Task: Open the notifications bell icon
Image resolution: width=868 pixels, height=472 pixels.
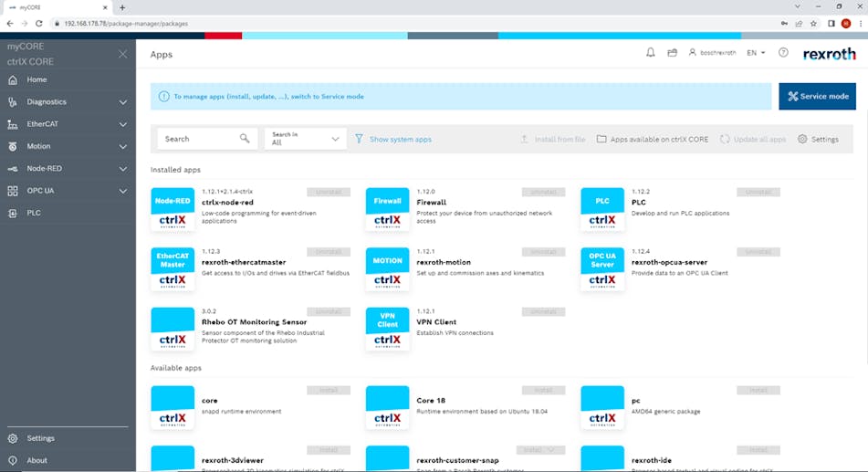Action: click(x=651, y=53)
